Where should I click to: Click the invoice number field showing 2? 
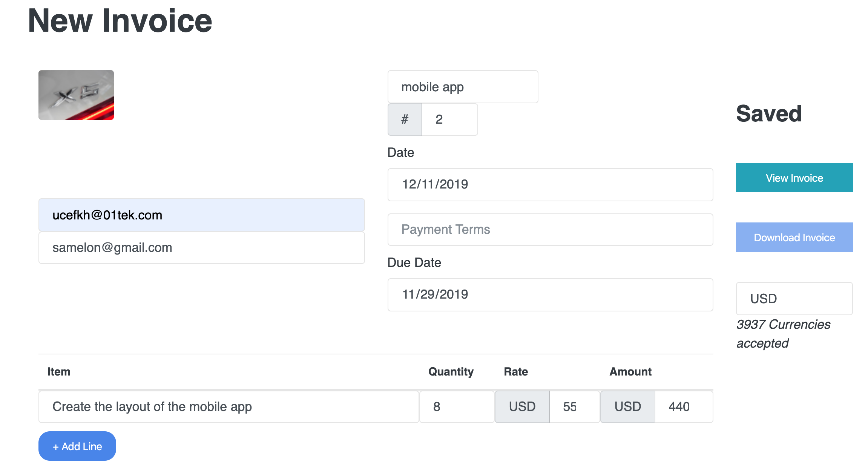point(449,120)
